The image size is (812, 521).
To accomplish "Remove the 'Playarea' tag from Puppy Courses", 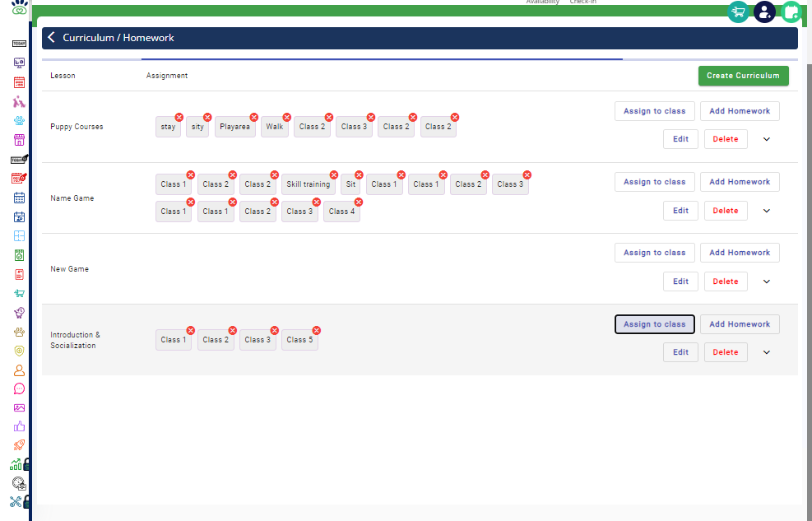I will (x=253, y=118).
